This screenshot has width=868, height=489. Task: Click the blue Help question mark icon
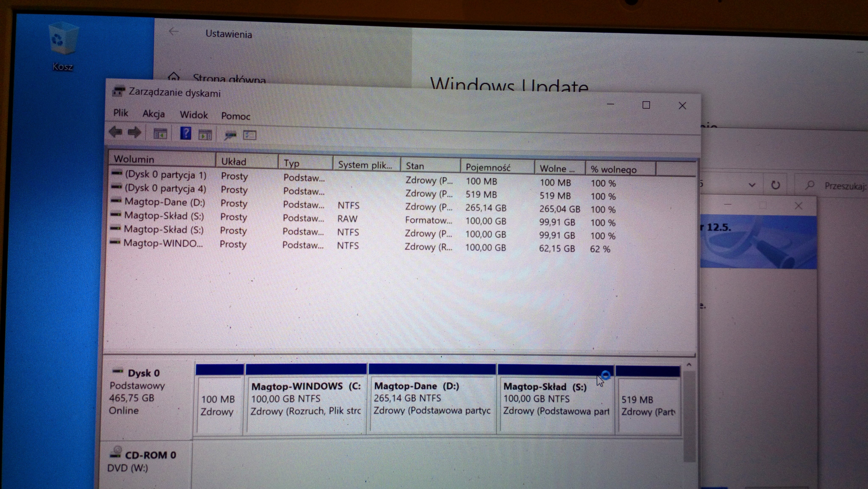(x=185, y=133)
